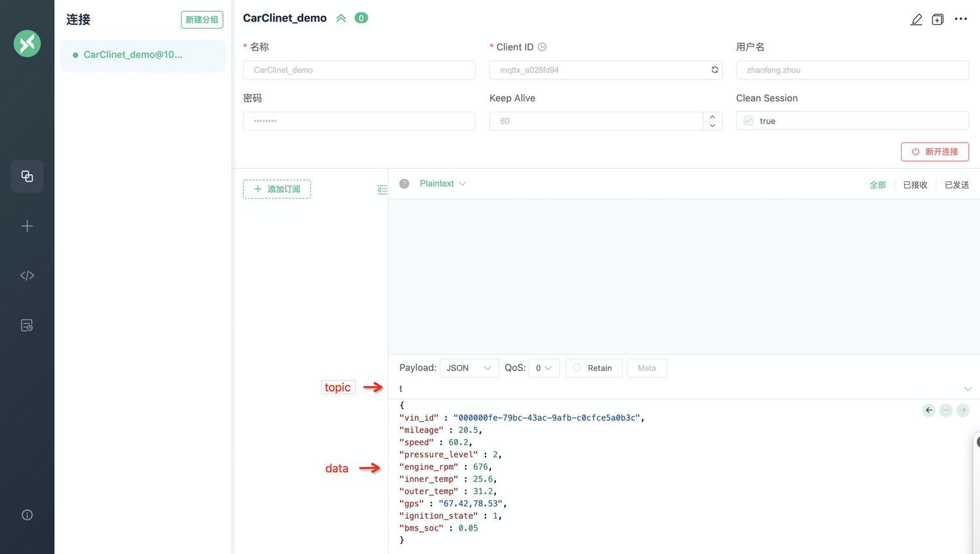Click the "vin_id" line in payload
This screenshot has width=980, height=554.
coord(522,418)
